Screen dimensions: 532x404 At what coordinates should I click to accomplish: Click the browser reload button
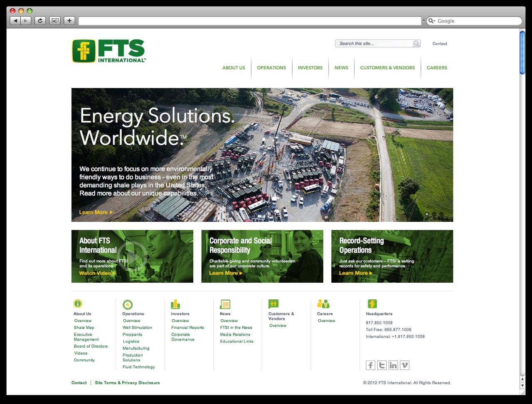[x=40, y=21]
